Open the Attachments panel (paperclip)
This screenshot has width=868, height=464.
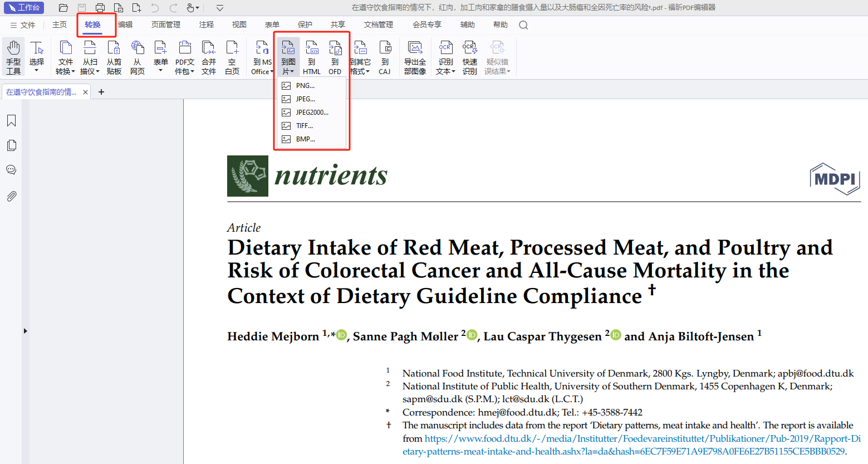click(11, 196)
